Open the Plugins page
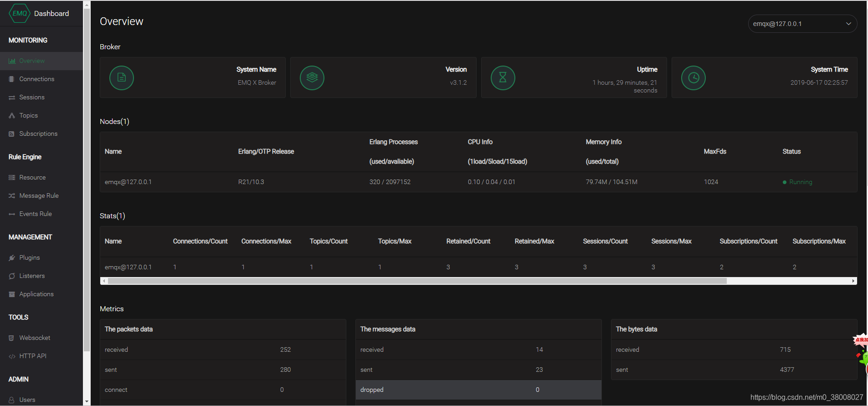Screen dimensions: 868x406 point(41,258)
